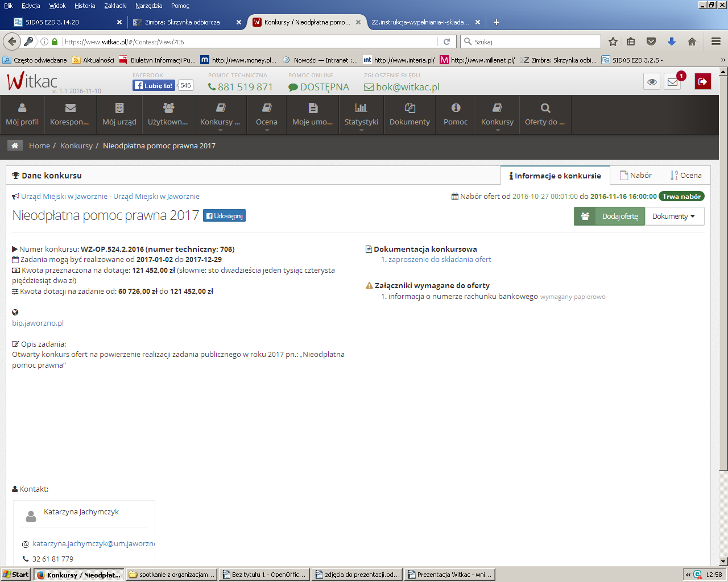
Task: Click the Windows Start button
Action: [x=16, y=575]
